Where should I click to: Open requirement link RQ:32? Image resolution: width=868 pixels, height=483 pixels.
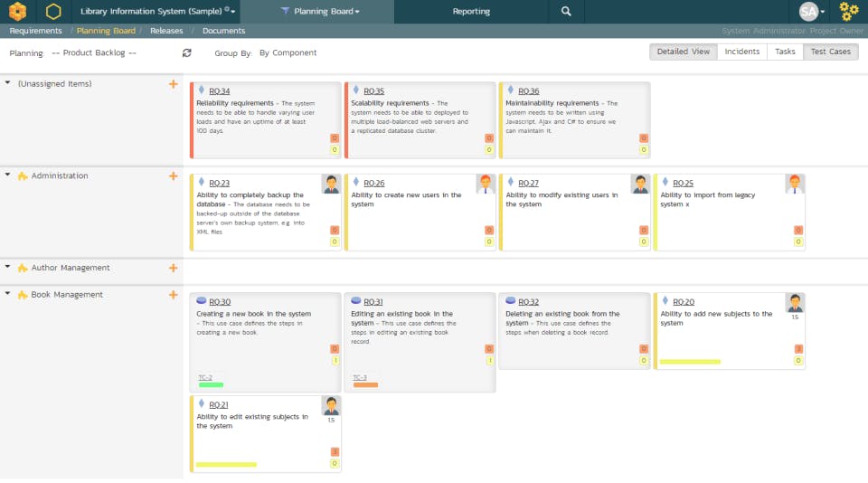tap(528, 302)
